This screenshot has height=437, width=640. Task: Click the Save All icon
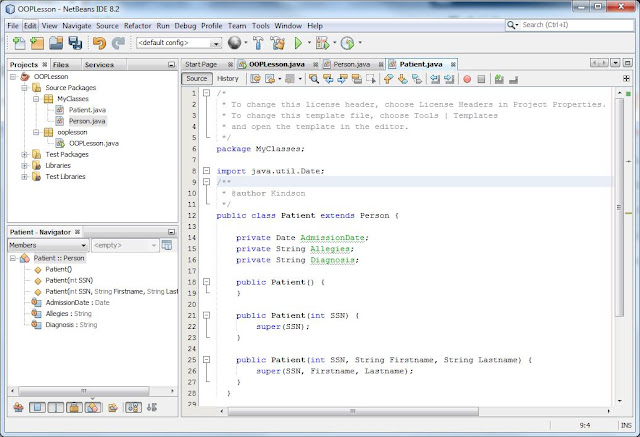[x=75, y=43]
